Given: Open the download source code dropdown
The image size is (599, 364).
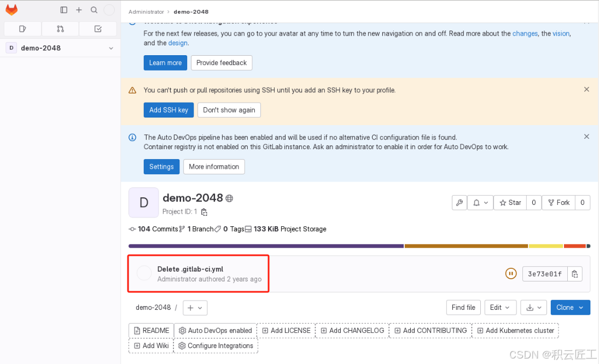Looking at the screenshot, I should point(534,308).
